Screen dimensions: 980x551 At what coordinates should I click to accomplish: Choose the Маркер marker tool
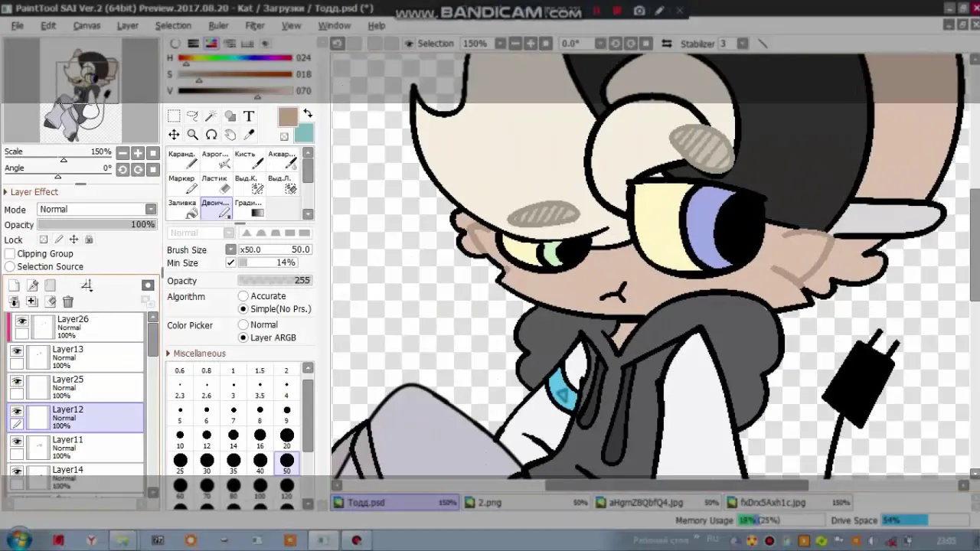pos(182,184)
